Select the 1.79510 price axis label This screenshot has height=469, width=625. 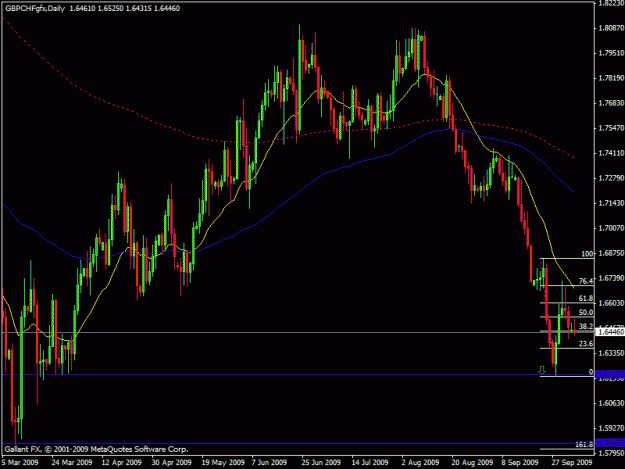pos(611,53)
